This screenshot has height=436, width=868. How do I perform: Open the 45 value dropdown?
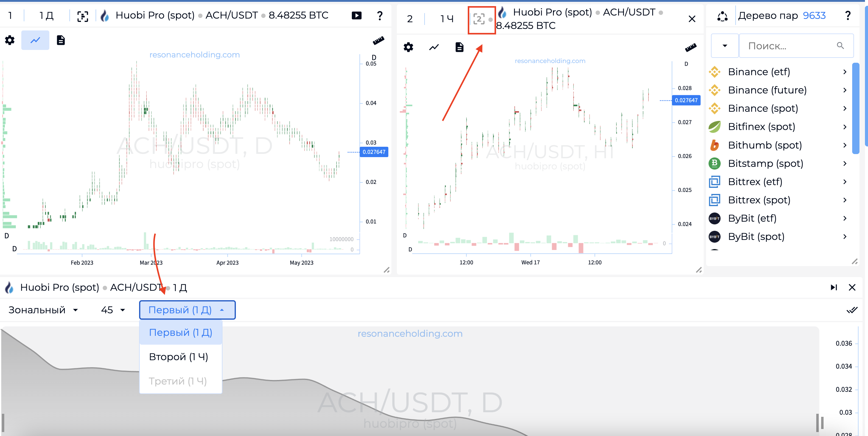[113, 310]
